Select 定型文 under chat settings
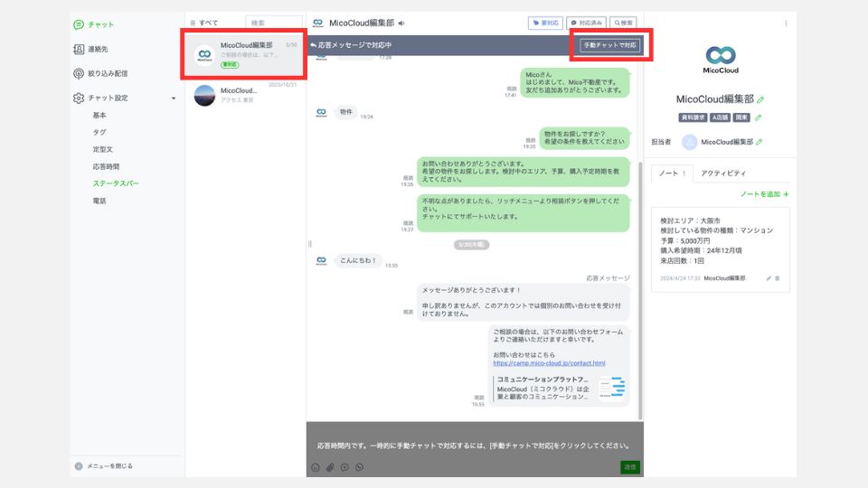Screen dimensions: 868x488 click(102, 149)
